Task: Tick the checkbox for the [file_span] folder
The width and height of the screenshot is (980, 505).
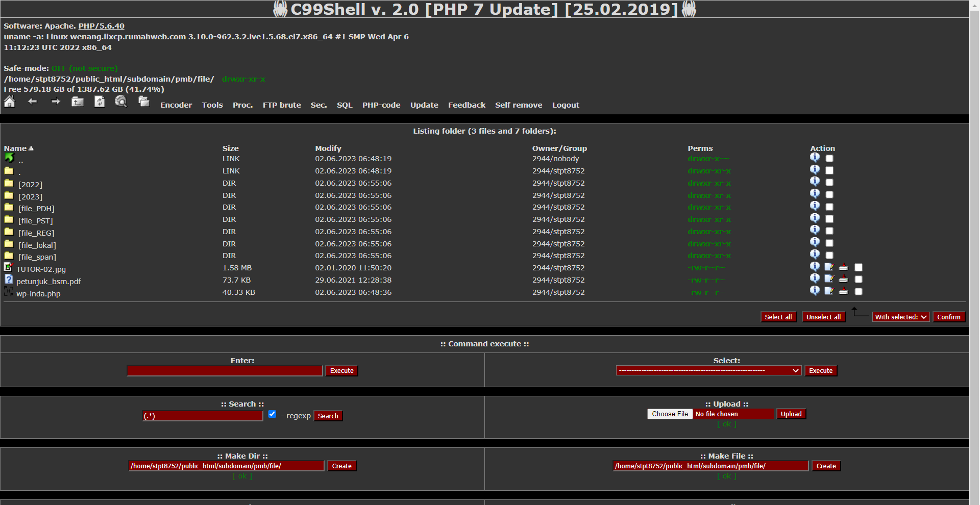Action: pyautogui.click(x=829, y=256)
